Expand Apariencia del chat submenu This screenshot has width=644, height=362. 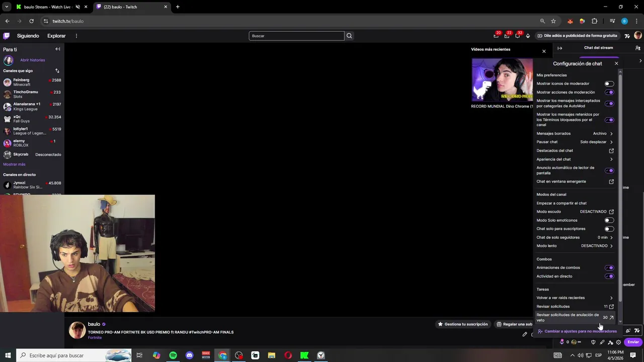575,159
